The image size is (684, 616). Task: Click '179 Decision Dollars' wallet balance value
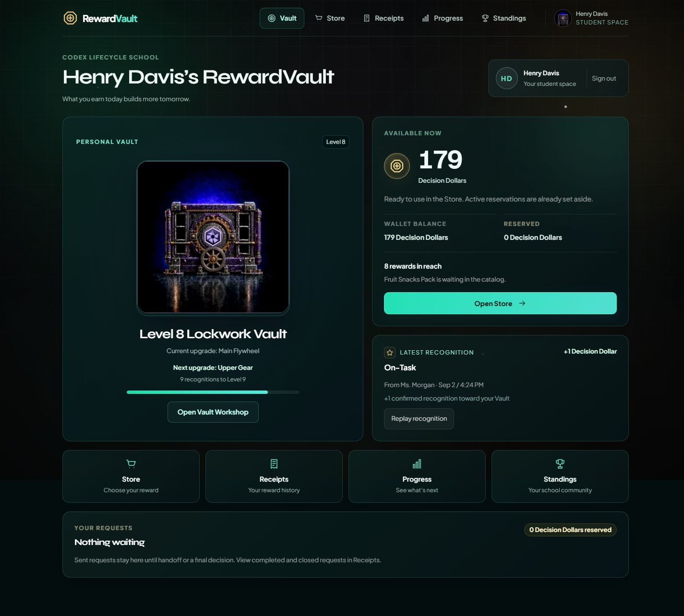tap(416, 237)
